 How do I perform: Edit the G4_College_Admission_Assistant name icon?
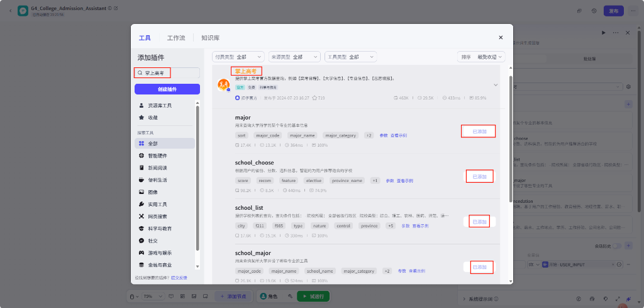coord(116,8)
